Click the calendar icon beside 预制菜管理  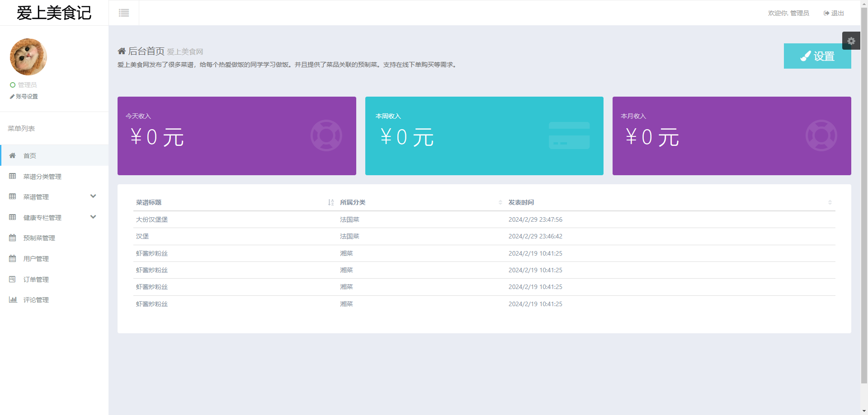click(13, 238)
